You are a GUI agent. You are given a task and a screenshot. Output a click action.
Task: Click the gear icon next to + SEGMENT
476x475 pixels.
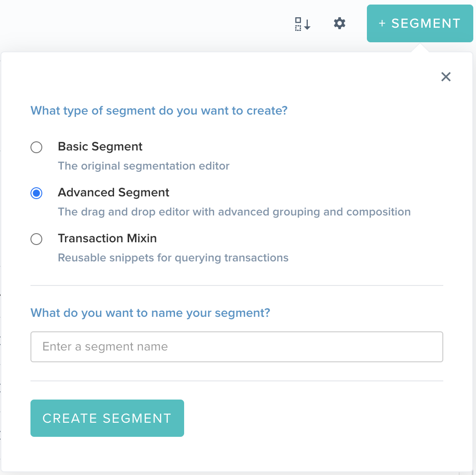point(339,23)
